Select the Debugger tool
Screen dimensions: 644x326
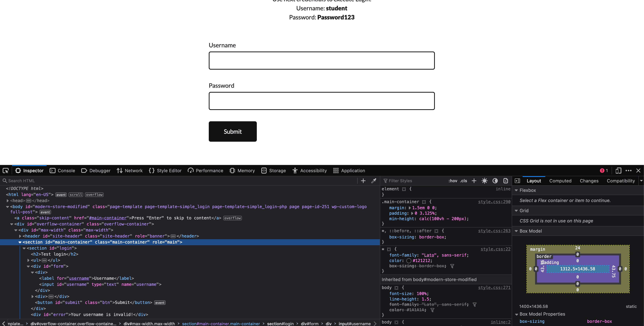[100, 171]
